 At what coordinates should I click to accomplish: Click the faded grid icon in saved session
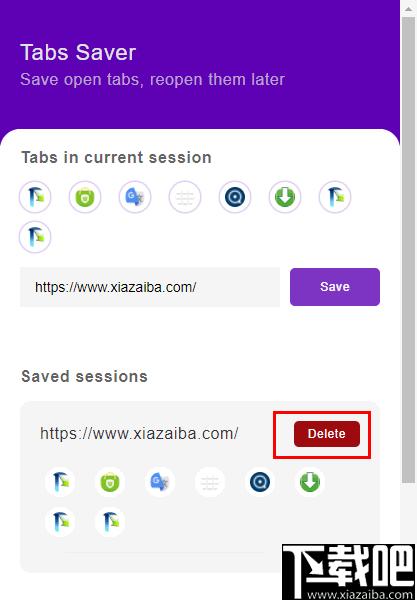210,482
